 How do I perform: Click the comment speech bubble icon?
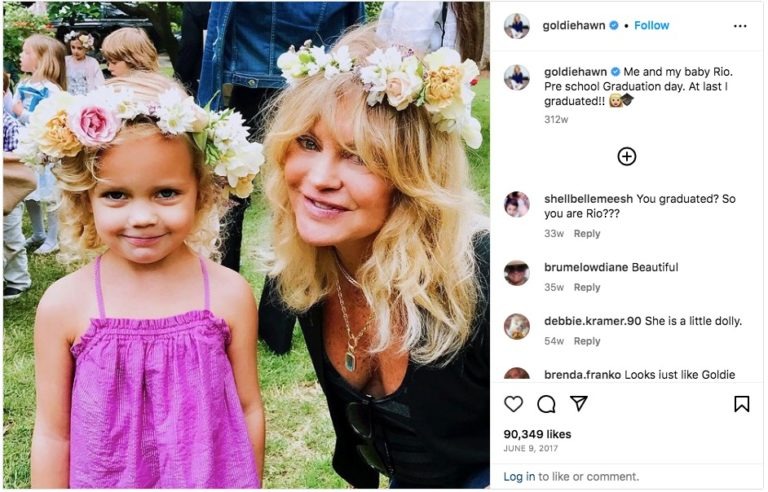click(x=546, y=403)
